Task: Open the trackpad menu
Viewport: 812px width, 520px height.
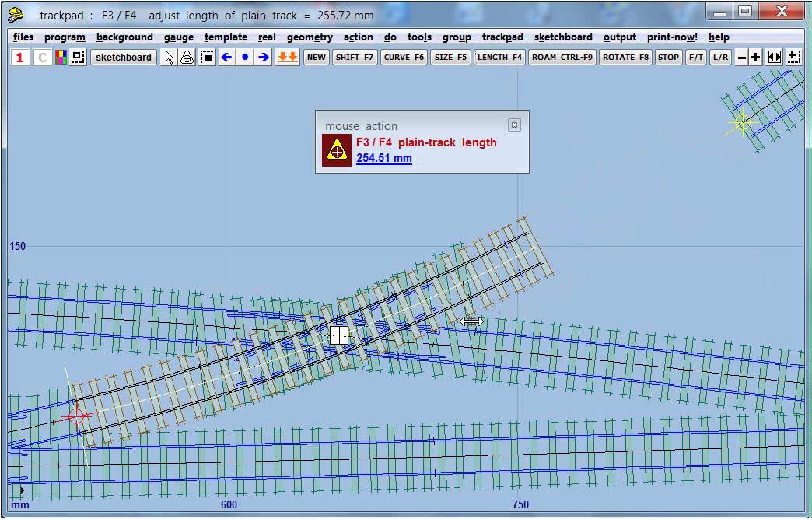Action: tap(502, 37)
